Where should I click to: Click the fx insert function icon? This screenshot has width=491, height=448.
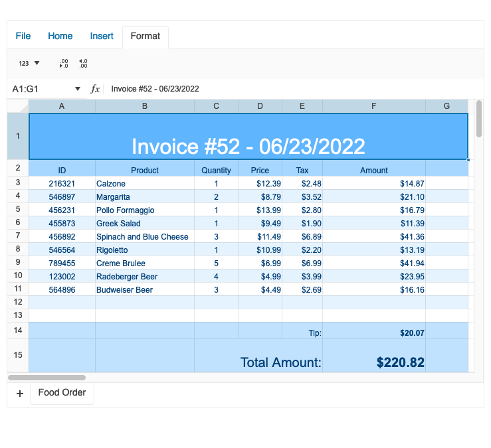click(95, 89)
